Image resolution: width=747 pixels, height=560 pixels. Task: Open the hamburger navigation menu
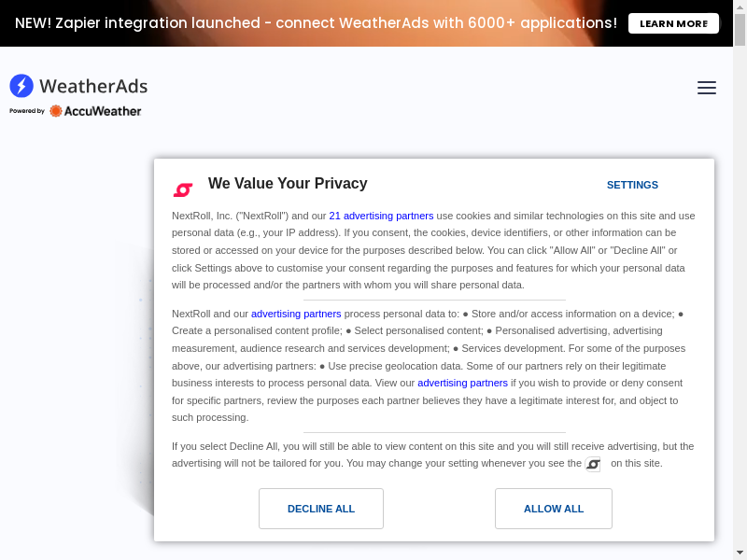tap(707, 88)
